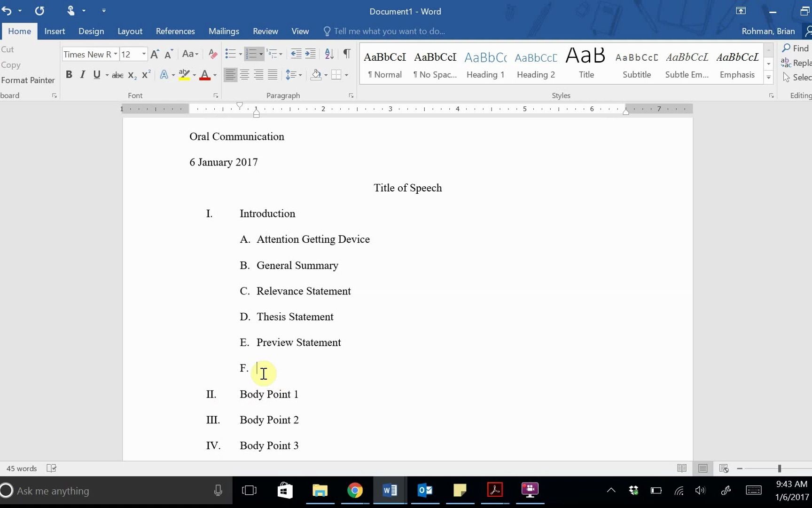Apply Superscript formatting
This screenshot has width=812, height=508.
point(146,75)
